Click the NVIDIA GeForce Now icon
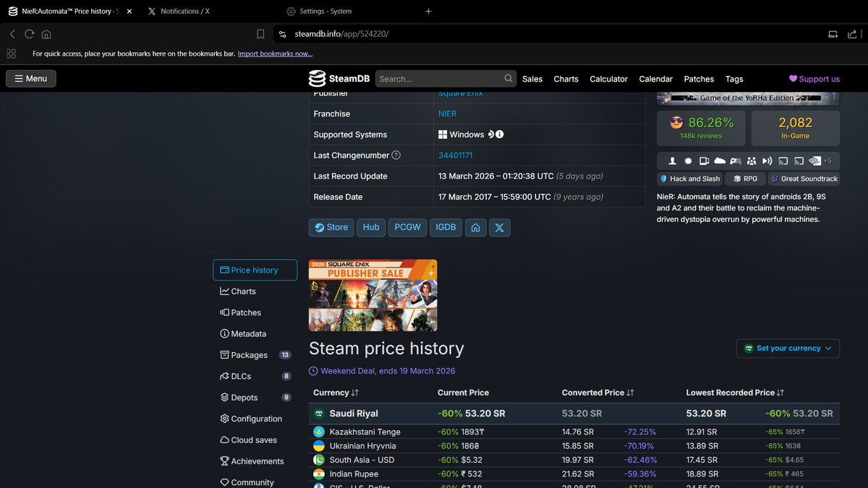Screen dimensions: 868x488 tap(815, 160)
